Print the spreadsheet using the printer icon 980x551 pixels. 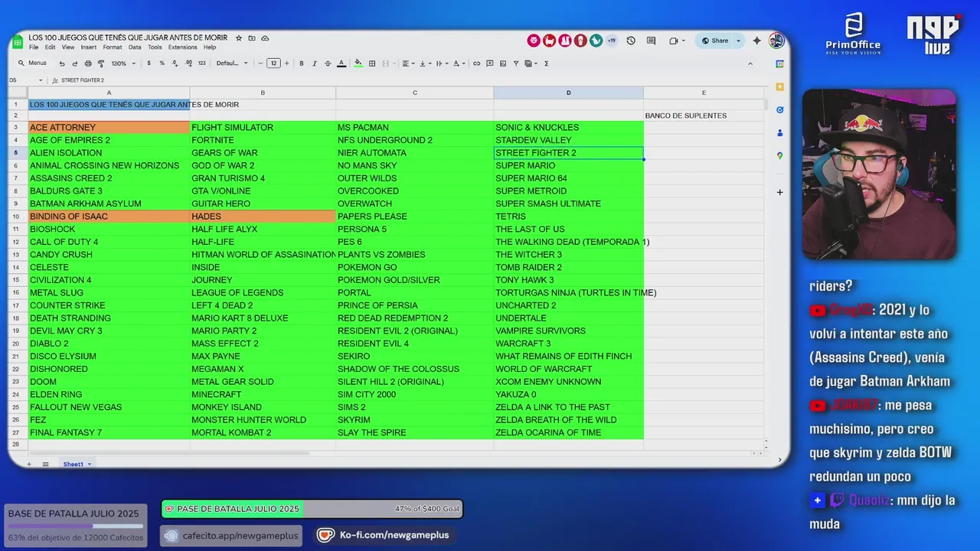click(88, 64)
